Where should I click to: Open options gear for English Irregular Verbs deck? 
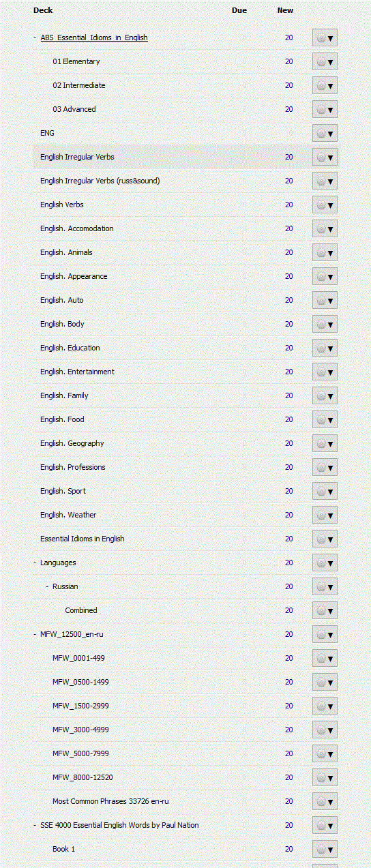[325, 157]
